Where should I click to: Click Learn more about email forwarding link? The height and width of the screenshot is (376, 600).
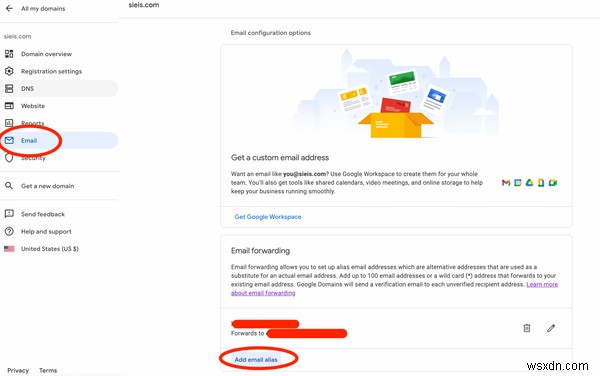(x=542, y=284)
